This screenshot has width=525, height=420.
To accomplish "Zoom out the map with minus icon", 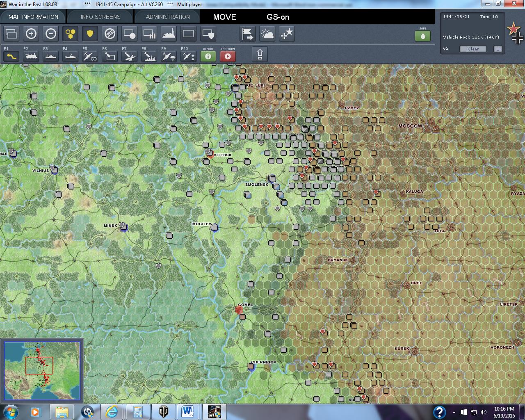I will pyautogui.click(x=50, y=34).
